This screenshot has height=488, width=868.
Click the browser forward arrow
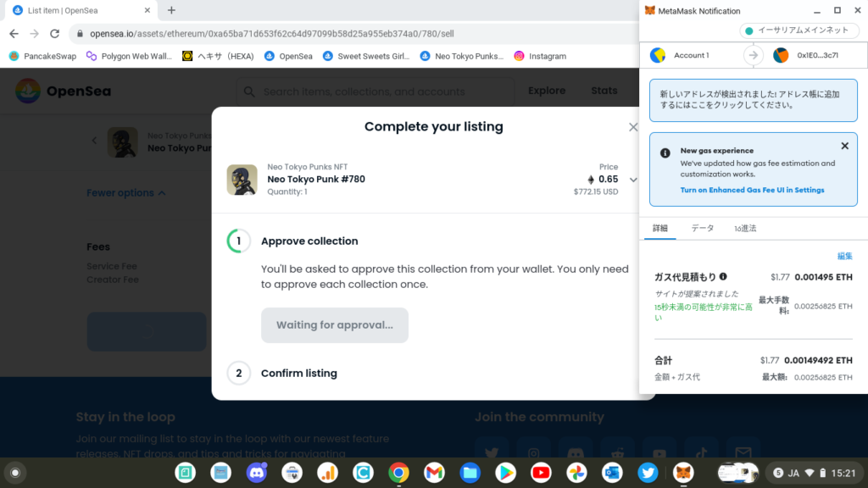[34, 34]
